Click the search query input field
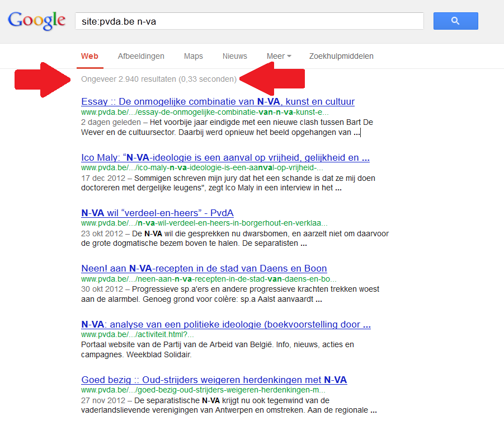The height and width of the screenshot is (425, 504). (249, 21)
